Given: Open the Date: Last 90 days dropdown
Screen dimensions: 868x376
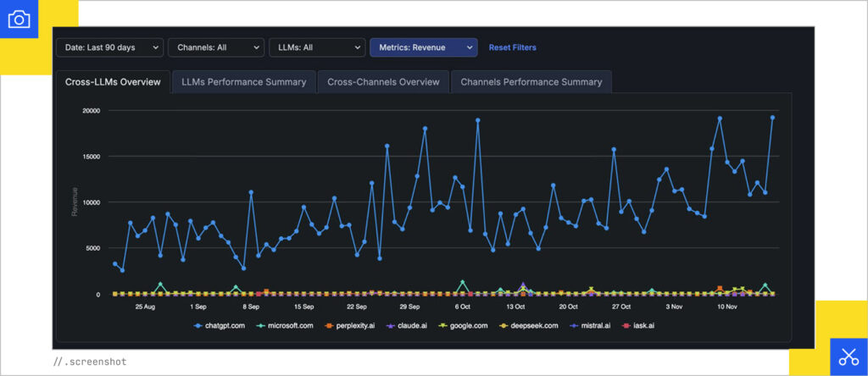Looking at the screenshot, I should (109, 48).
